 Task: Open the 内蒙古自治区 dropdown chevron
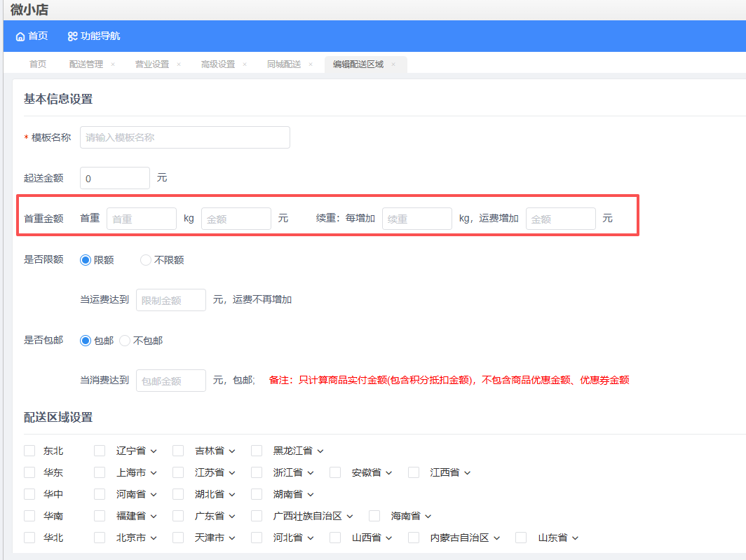[x=497, y=538]
